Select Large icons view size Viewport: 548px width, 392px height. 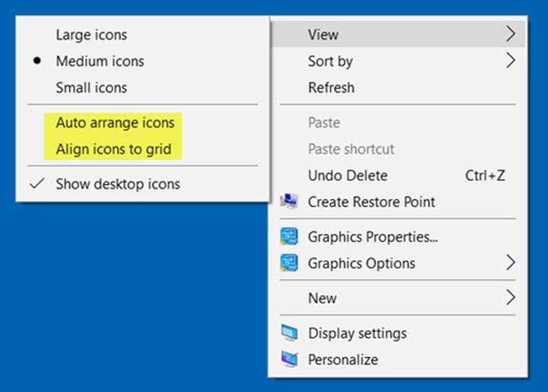91,35
